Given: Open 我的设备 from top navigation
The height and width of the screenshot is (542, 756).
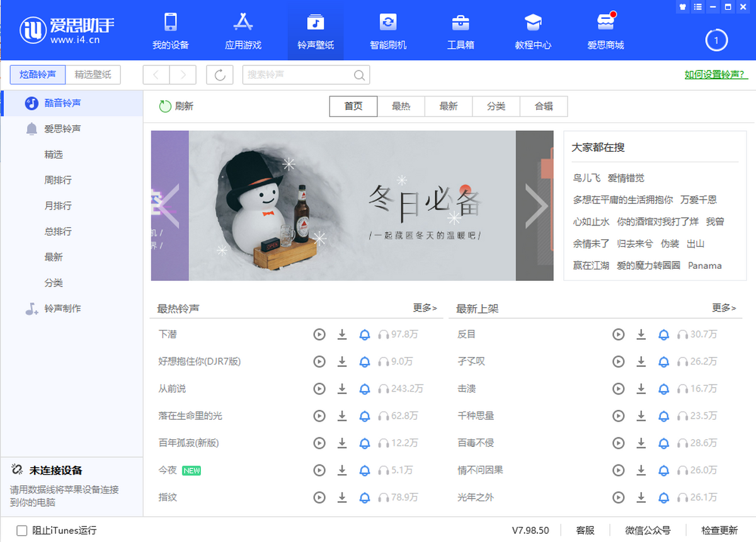Looking at the screenshot, I should 171,31.
